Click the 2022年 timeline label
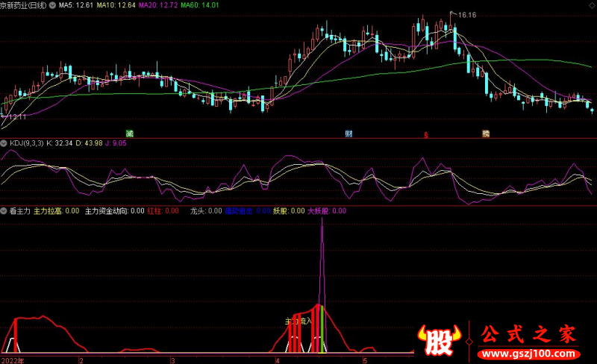Image resolution: width=597 pixels, height=364 pixels. click(13, 360)
